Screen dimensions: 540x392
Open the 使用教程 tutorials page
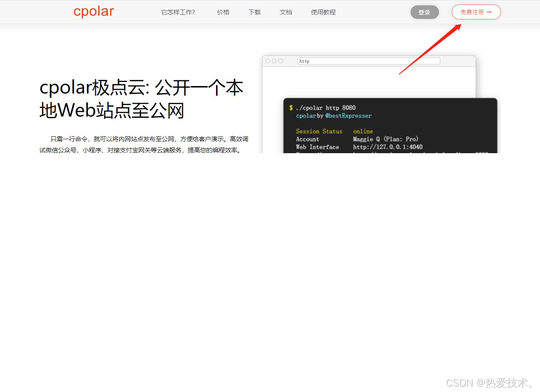point(323,12)
